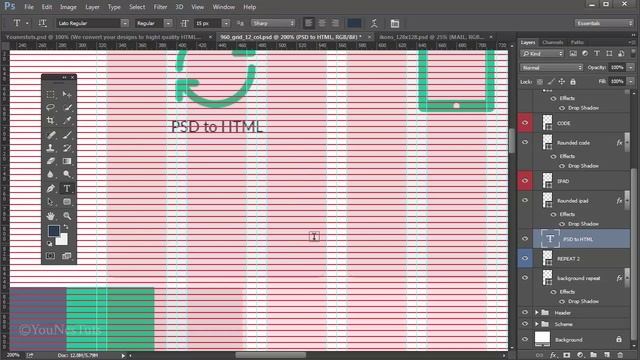Select the Zoom tool
The image size is (640, 360).
point(67,216)
